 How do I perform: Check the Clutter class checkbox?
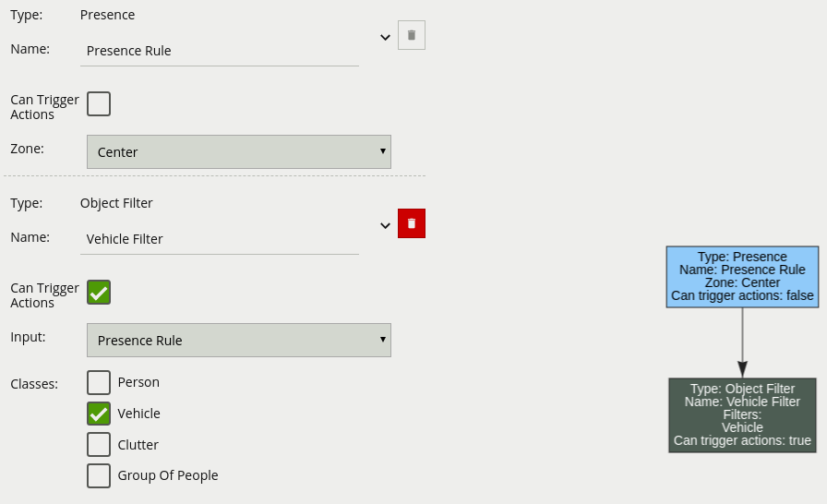[x=99, y=444]
